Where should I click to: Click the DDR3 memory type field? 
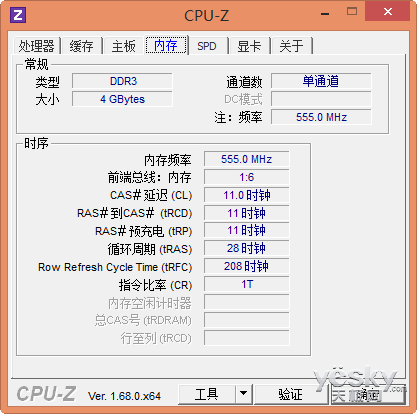[122, 81]
